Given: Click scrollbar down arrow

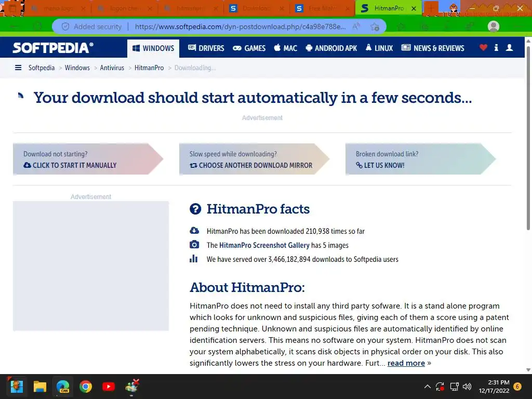Looking at the screenshot, I should pyautogui.click(x=528, y=370).
